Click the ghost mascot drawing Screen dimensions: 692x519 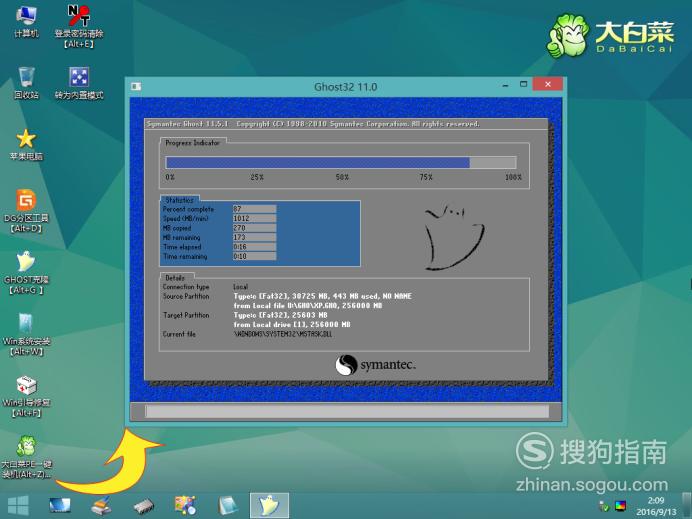454,237
